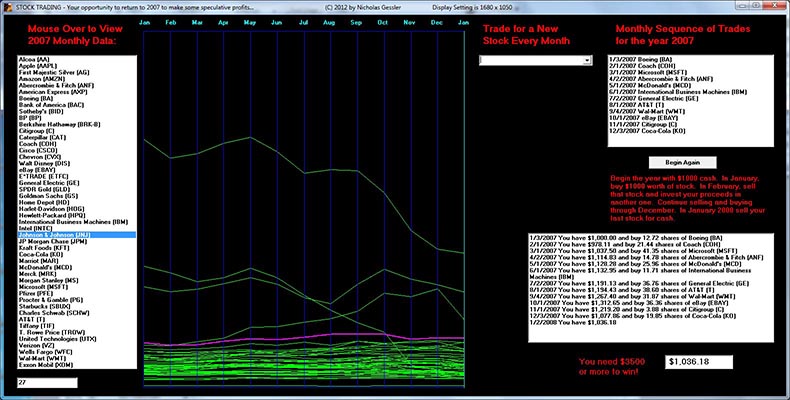
Task: Select Coca-Cola (KO) in the left stock list
Action: [77, 255]
